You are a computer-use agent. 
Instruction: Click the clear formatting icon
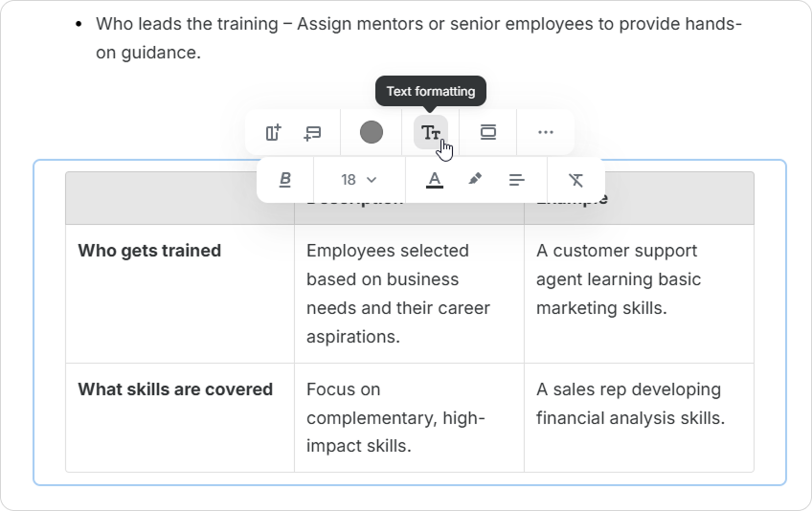click(x=575, y=179)
